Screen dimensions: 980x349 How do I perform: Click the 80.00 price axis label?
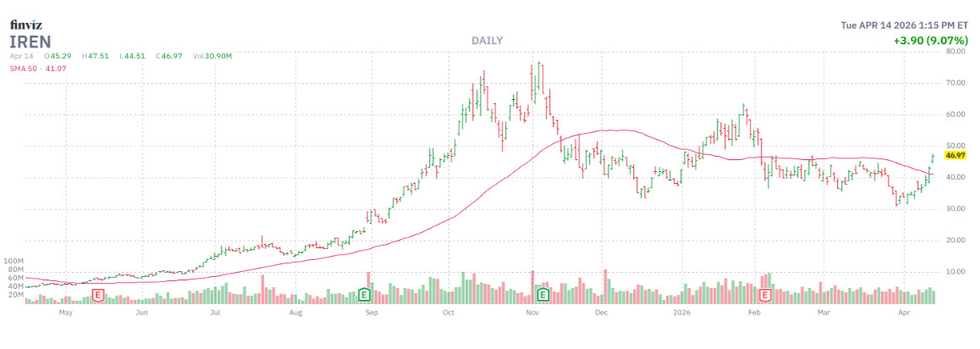click(956, 51)
